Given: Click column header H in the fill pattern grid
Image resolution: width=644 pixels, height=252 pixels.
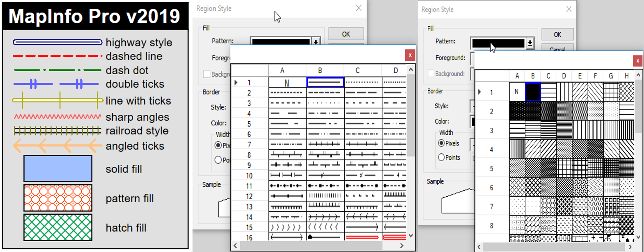Looking at the screenshot, I should pyautogui.click(x=627, y=76).
